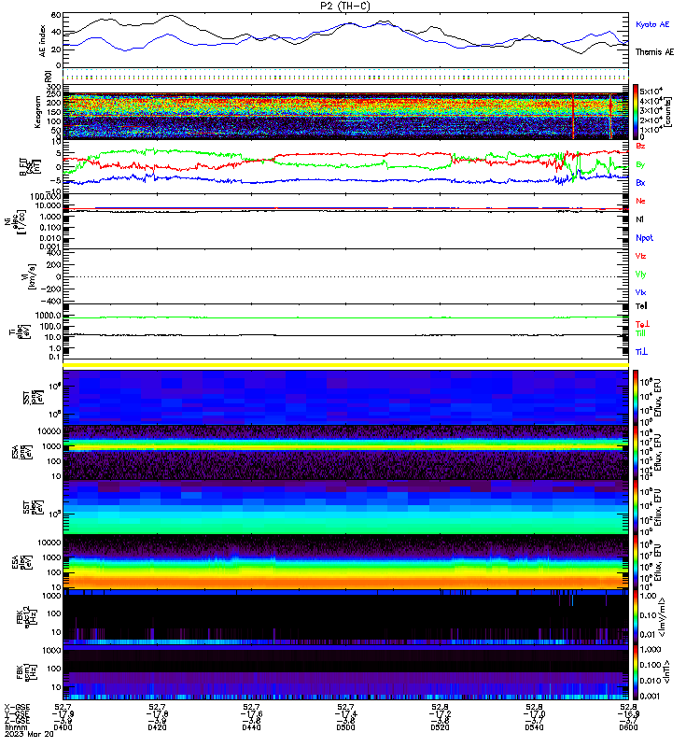Click the blue Vix velocity label
This screenshot has width=700, height=747.
[x=640, y=292]
